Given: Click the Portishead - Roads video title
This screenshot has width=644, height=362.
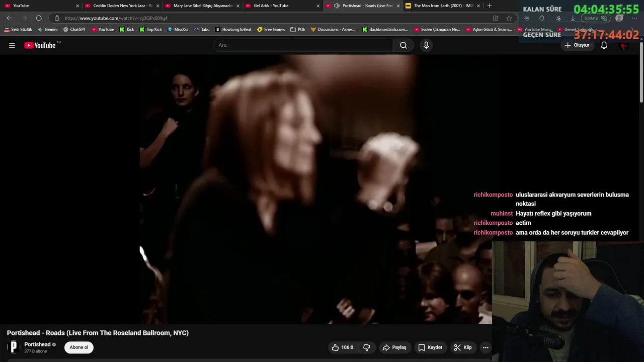Looking at the screenshot, I should point(98,333).
